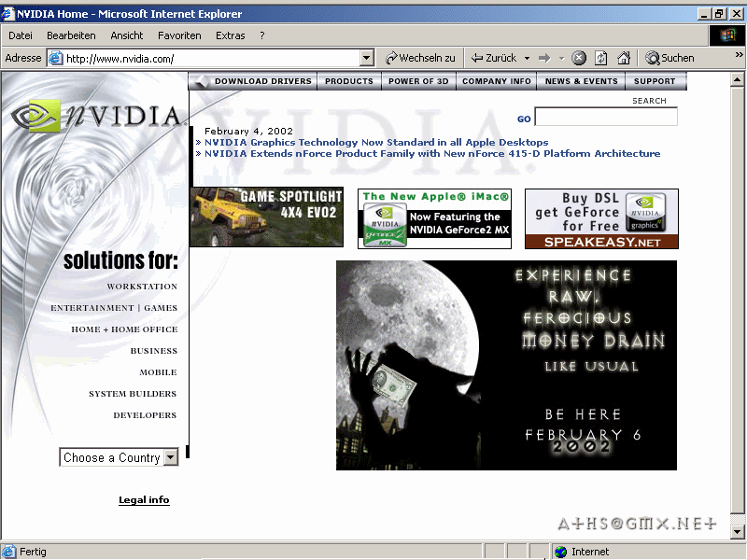Image resolution: width=747 pixels, height=560 pixels.
Task: Open the SUPPORT nav tab
Action: [655, 81]
